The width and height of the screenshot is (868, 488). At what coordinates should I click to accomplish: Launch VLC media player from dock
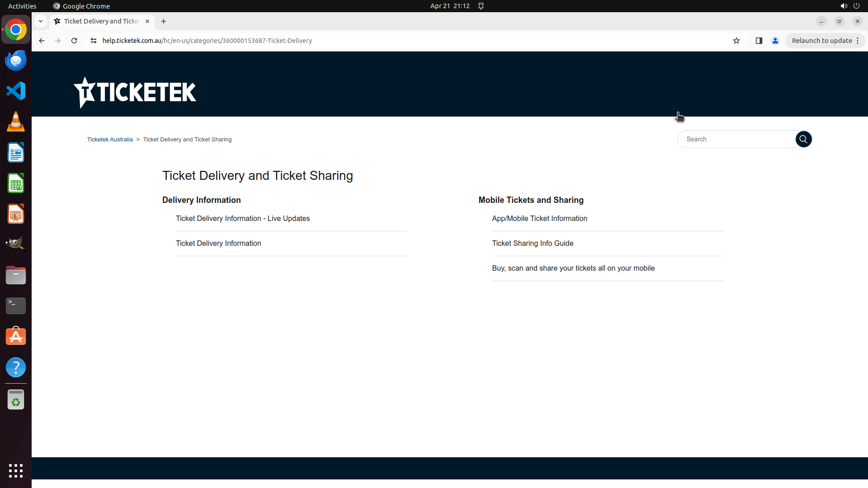[x=16, y=122]
